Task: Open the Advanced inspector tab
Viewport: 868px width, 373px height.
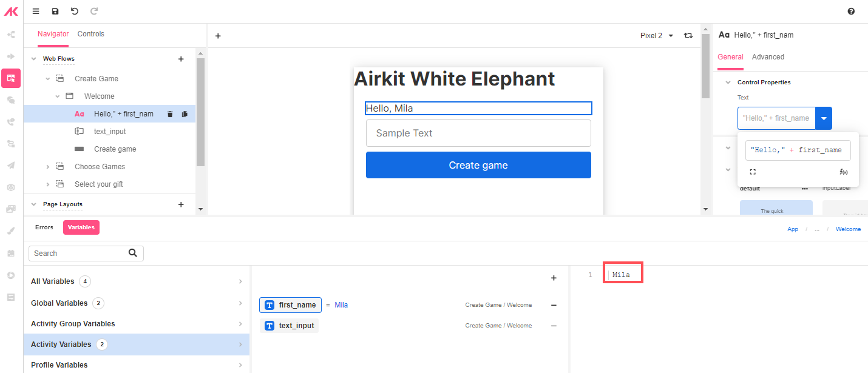Action: point(768,57)
